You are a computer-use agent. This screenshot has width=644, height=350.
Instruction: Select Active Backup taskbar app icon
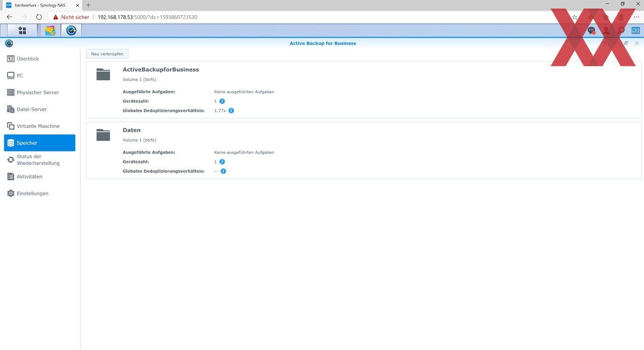click(71, 31)
